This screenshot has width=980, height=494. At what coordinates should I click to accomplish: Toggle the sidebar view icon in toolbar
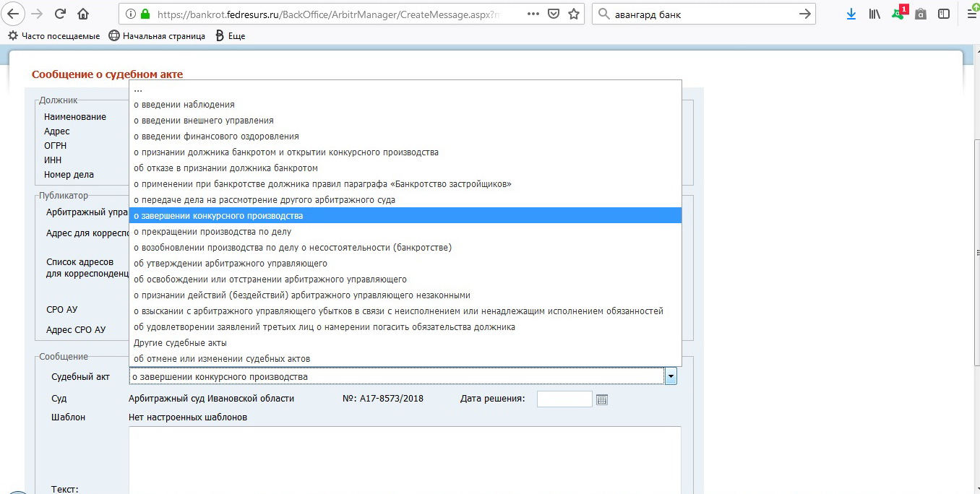point(944,14)
